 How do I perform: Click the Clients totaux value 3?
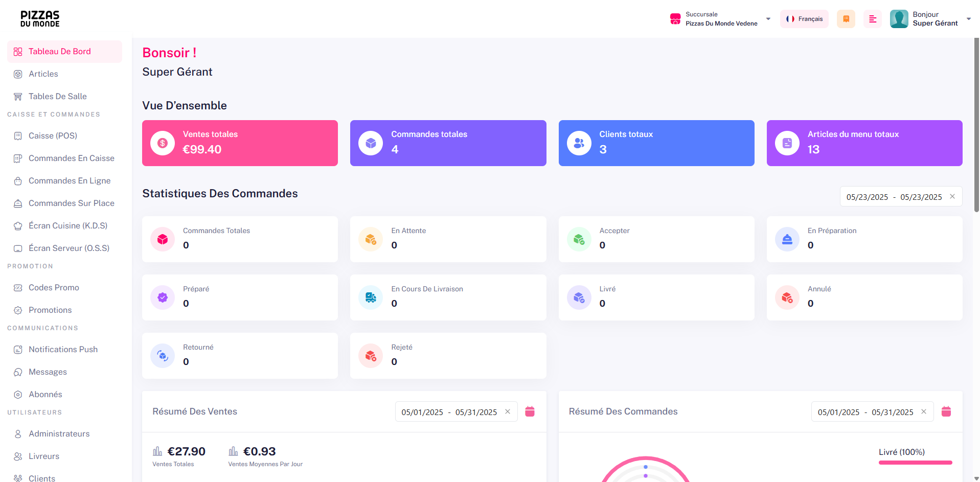(x=603, y=150)
